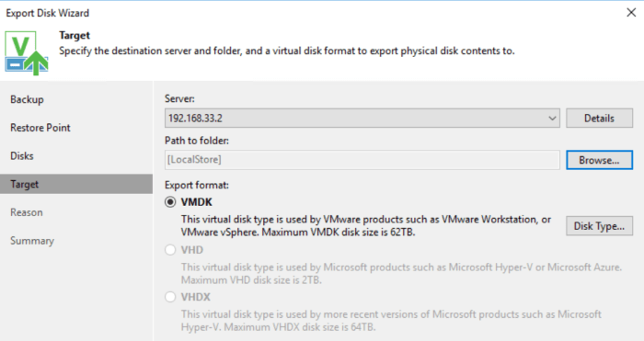The height and width of the screenshot is (341, 644).
Task: Switch to the Disks step
Action: pyautogui.click(x=22, y=156)
